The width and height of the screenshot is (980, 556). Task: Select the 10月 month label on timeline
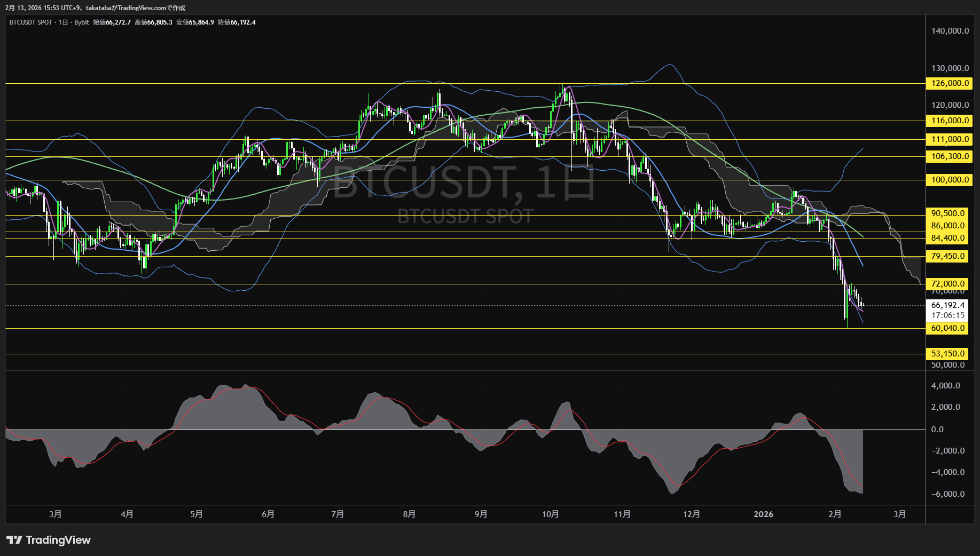click(x=551, y=514)
